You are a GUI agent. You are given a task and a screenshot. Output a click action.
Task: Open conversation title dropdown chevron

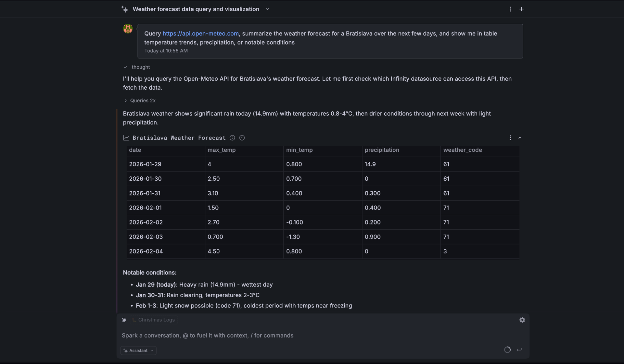267,9
